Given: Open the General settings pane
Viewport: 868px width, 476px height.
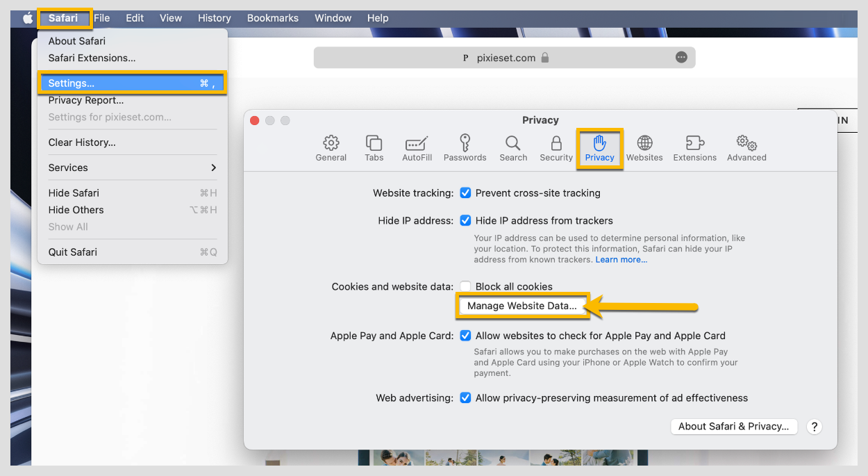Looking at the screenshot, I should point(331,148).
